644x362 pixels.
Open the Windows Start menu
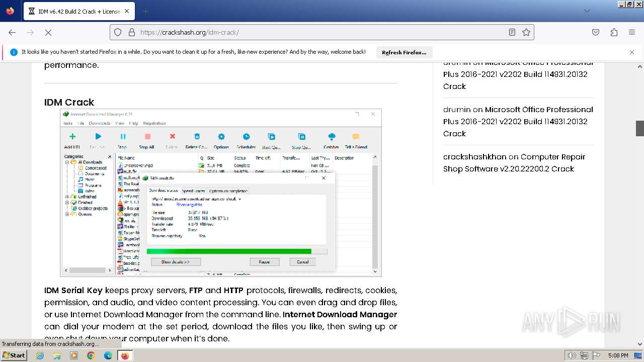pos(14,355)
